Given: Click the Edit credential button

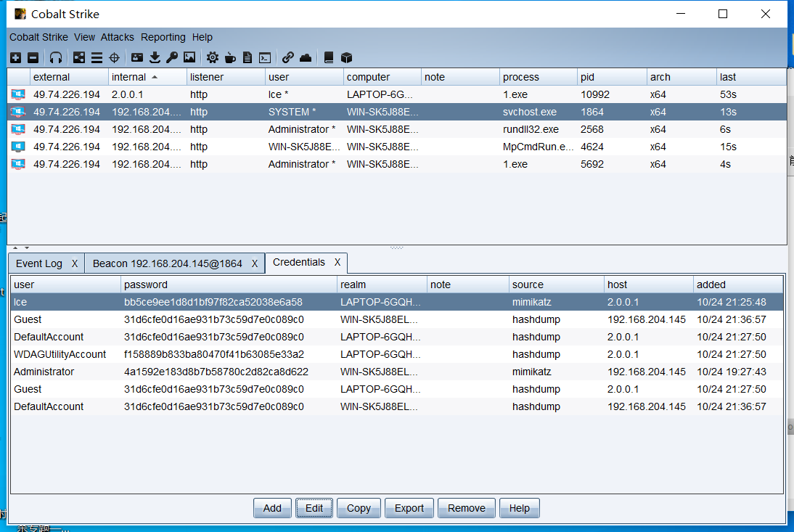Looking at the screenshot, I should [x=314, y=508].
